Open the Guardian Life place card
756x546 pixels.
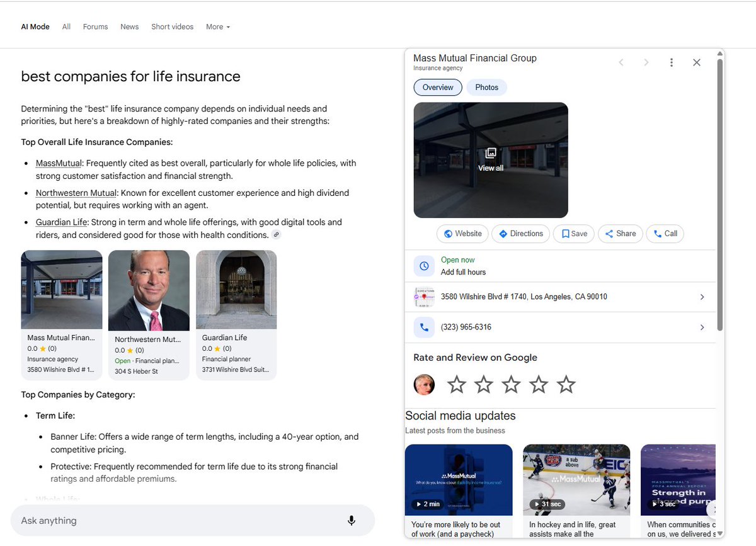pyautogui.click(x=236, y=316)
